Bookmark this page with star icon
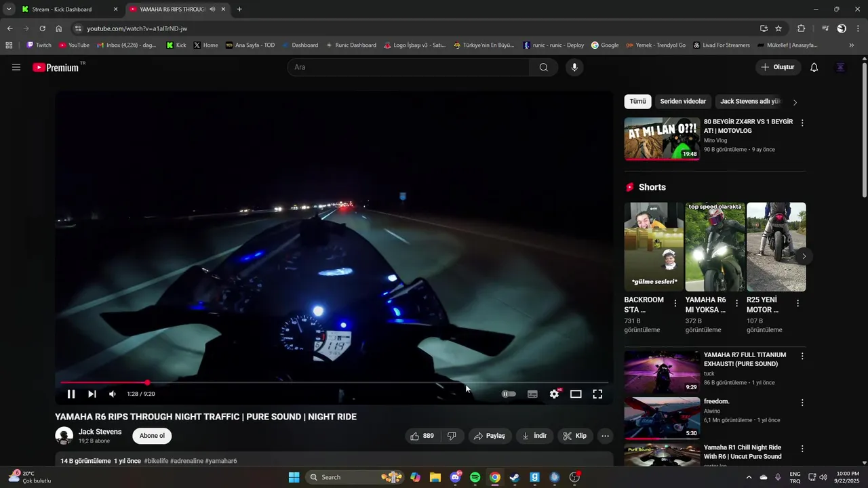The width and height of the screenshot is (868, 488). coord(778,28)
